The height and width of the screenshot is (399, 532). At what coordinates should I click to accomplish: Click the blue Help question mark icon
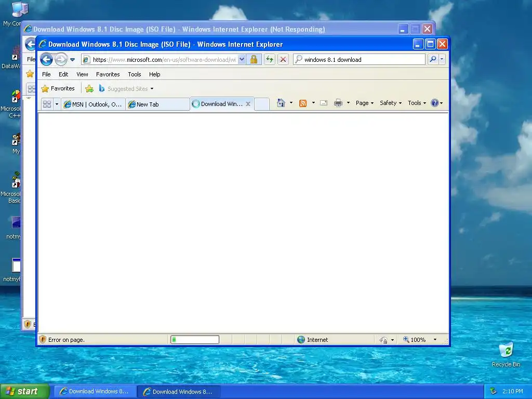435,103
